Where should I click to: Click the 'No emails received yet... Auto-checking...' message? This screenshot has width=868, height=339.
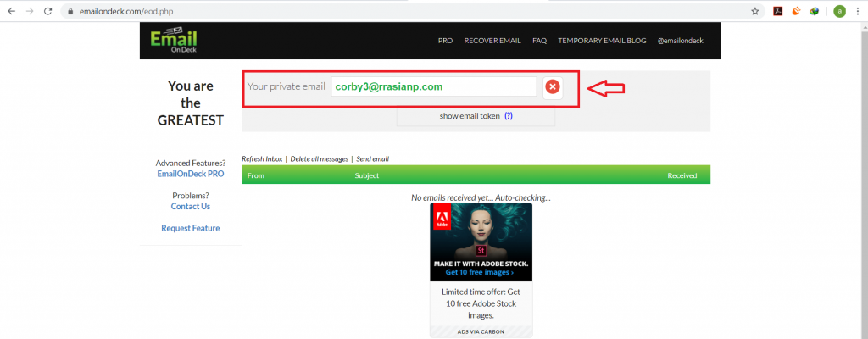(x=481, y=197)
